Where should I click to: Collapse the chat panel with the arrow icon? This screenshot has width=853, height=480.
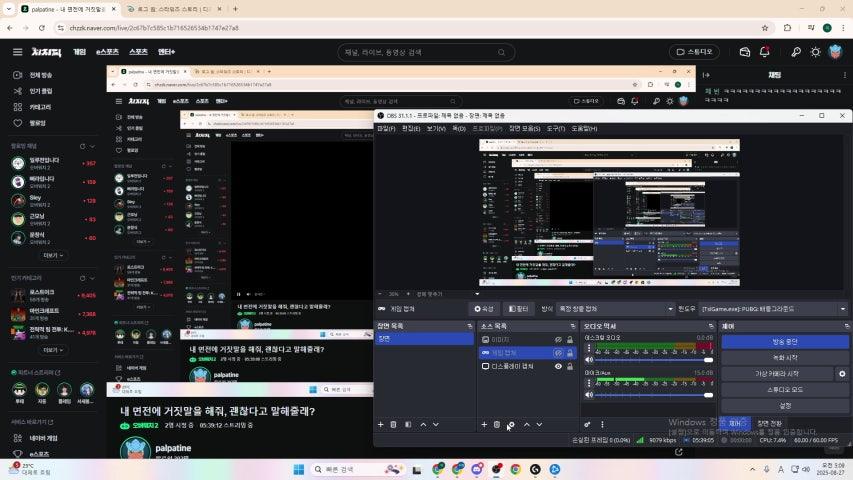(x=707, y=75)
